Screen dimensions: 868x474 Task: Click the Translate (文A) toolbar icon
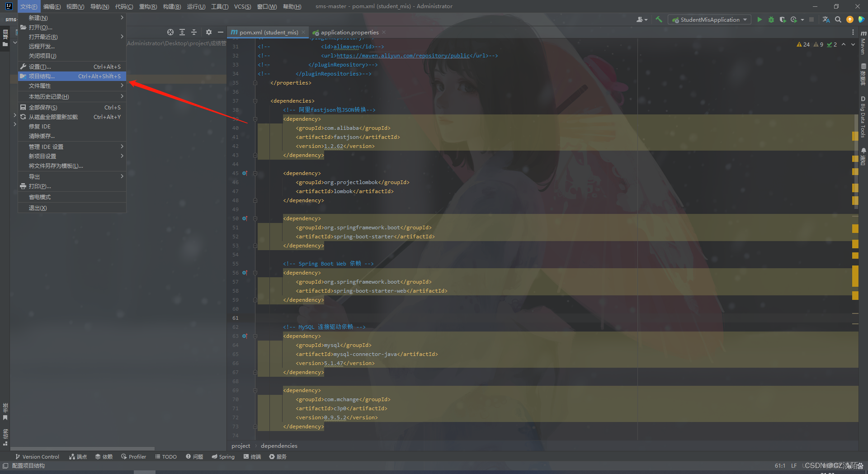826,19
